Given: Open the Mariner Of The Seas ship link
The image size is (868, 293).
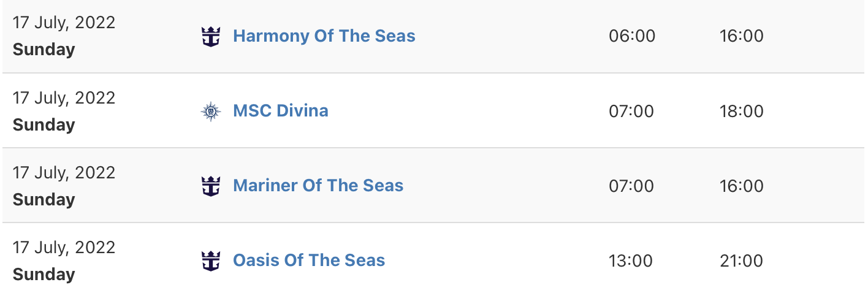Looking at the screenshot, I should [318, 186].
